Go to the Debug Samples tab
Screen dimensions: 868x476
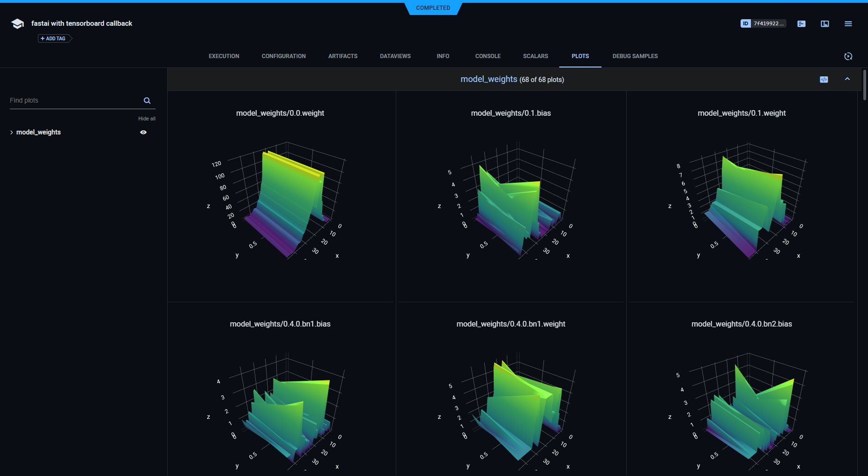pos(635,56)
